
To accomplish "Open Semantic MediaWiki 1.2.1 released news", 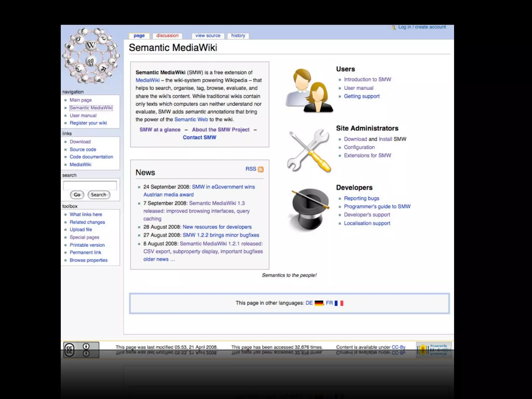I will point(203,248).
